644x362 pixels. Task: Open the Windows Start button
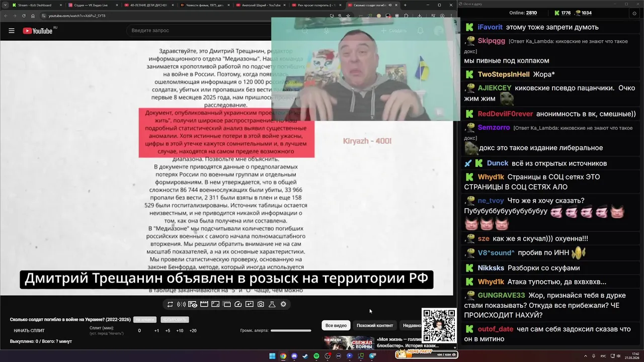coord(272,356)
